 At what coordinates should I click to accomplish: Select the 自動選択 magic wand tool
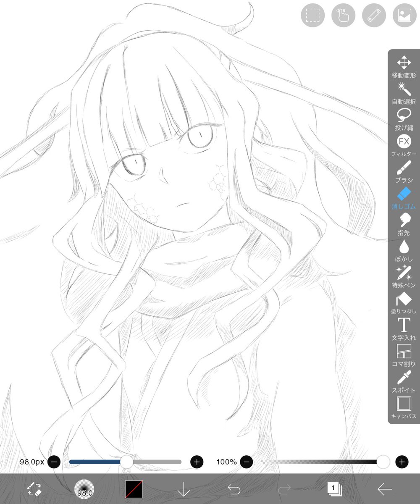pos(404,93)
